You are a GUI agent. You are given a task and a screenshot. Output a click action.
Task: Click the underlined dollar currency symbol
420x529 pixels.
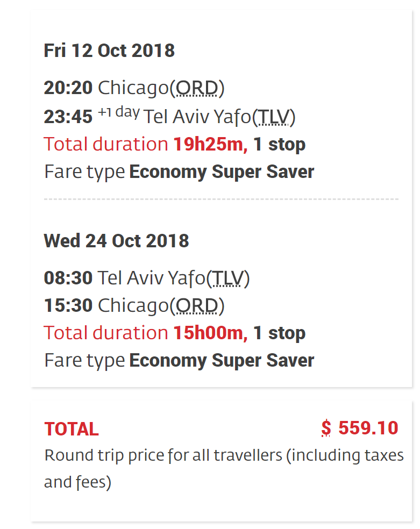[326, 428]
